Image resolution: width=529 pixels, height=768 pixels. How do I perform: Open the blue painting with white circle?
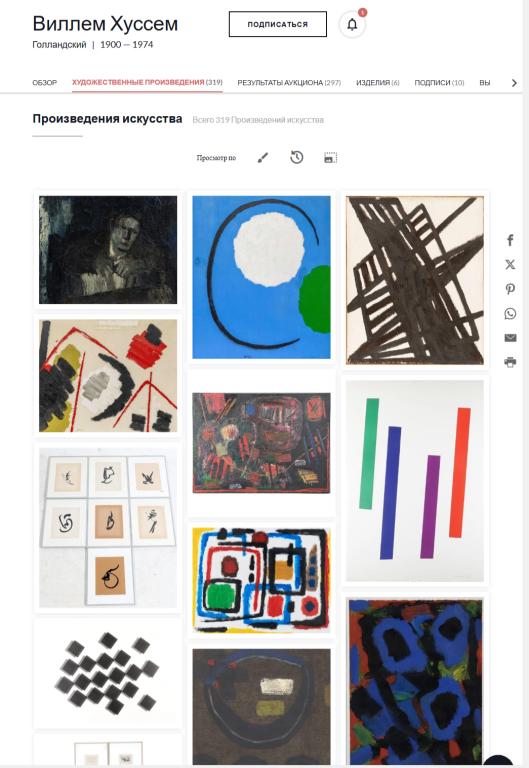[261, 277]
